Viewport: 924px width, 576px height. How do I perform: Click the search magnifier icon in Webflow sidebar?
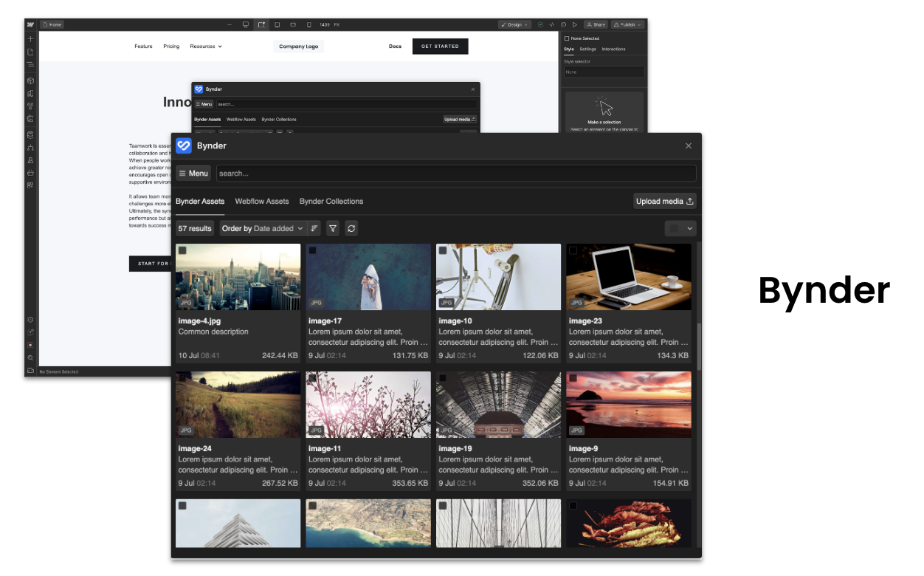tap(30, 357)
